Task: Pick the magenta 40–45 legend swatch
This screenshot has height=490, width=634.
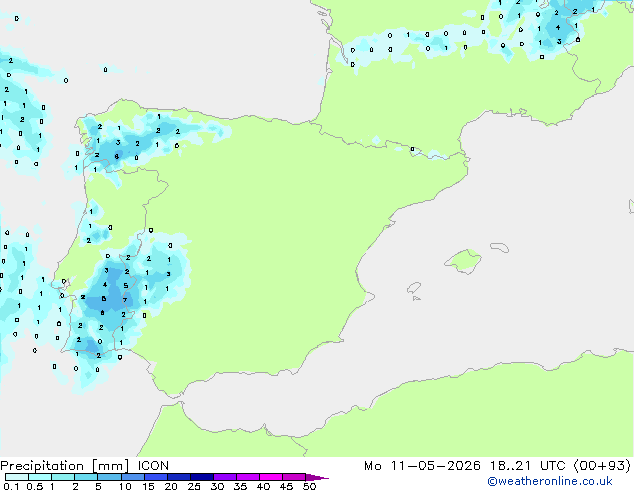Action: [x=271, y=477]
